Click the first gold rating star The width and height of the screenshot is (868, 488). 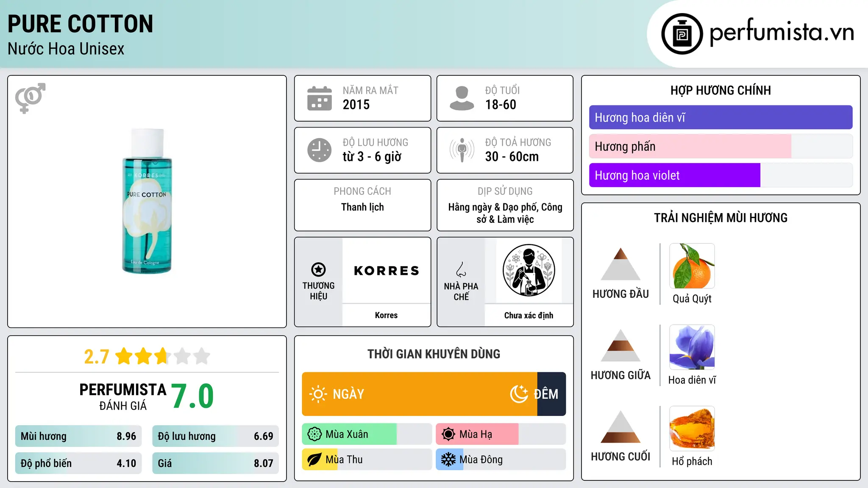coord(124,356)
